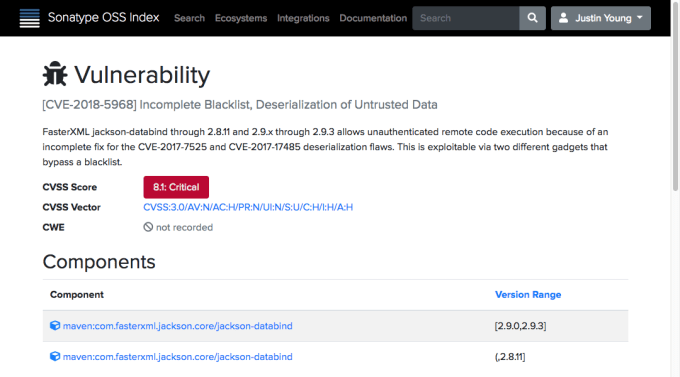The width and height of the screenshot is (680, 377).
Task: Expand the user menu caret arrow
Action: point(640,18)
